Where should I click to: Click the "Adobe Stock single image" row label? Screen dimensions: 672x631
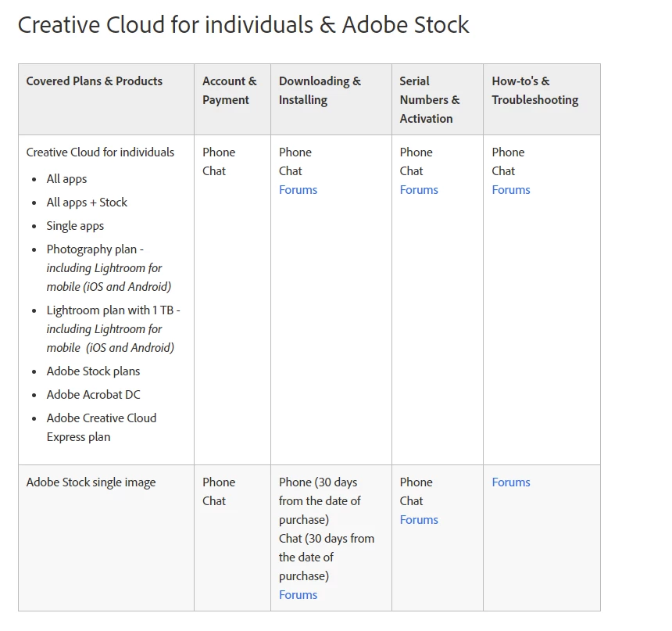coord(91,482)
